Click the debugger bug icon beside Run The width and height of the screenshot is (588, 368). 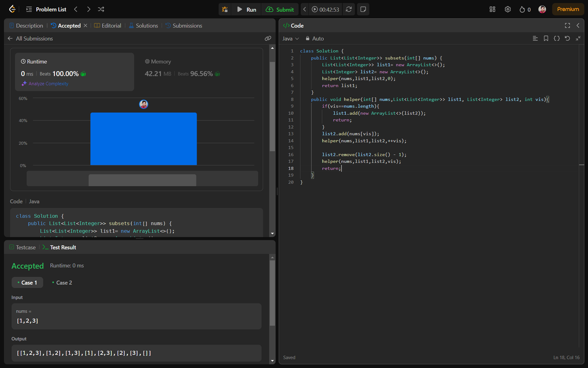pyautogui.click(x=224, y=9)
